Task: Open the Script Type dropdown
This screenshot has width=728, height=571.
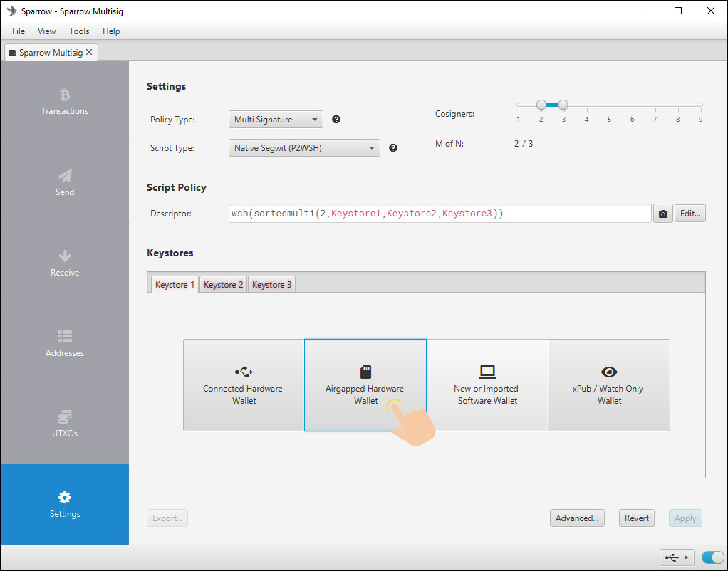Action: point(304,148)
